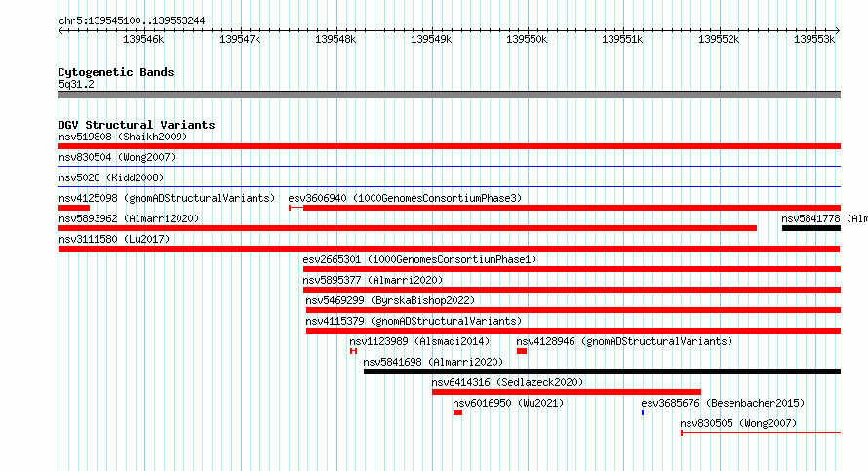The image size is (868, 471).
Task: Click the nsv5028 thin blue line
Action: 449,187
